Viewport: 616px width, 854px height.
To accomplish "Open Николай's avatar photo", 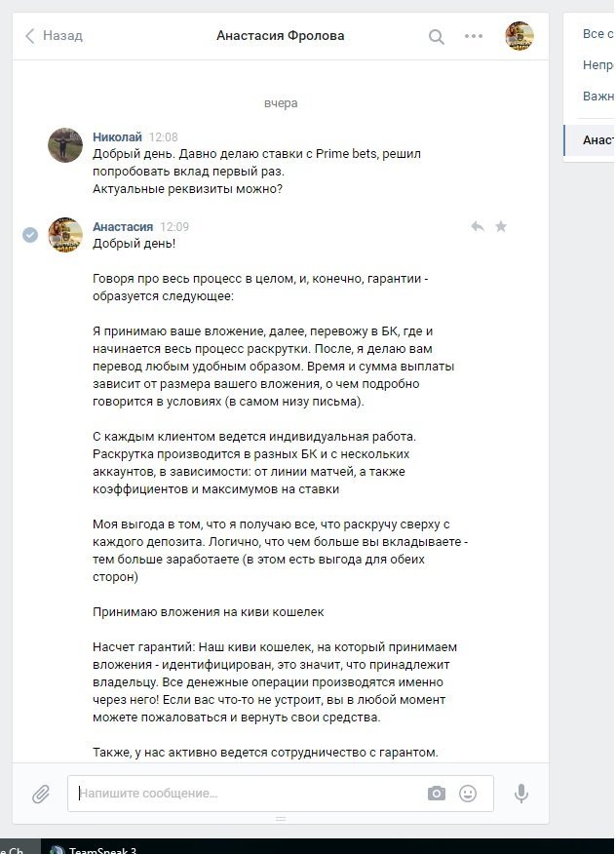I will pos(65,145).
